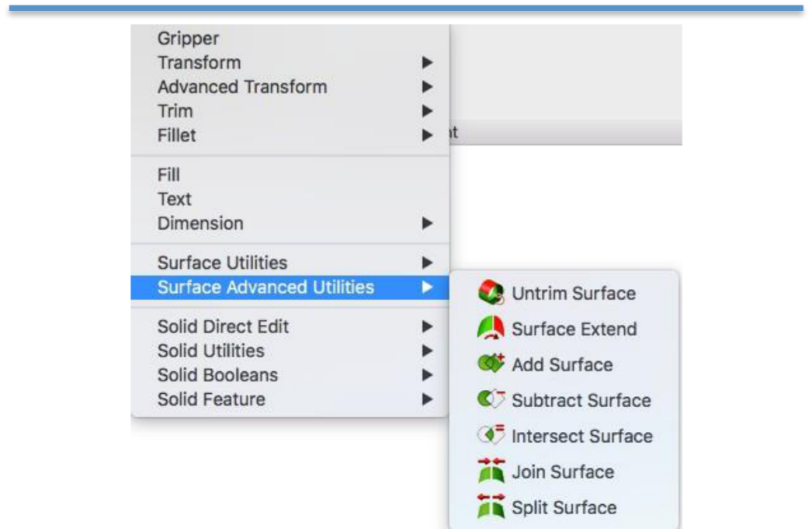Image resolution: width=812 pixels, height=529 pixels.
Task: Open the Fillet submenu arrow
Action: point(426,135)
